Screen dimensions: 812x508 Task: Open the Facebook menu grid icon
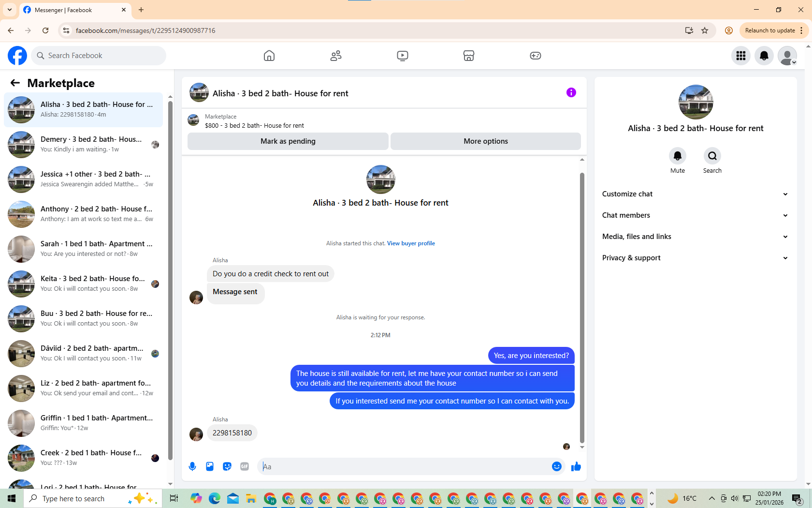coord(741,56)
